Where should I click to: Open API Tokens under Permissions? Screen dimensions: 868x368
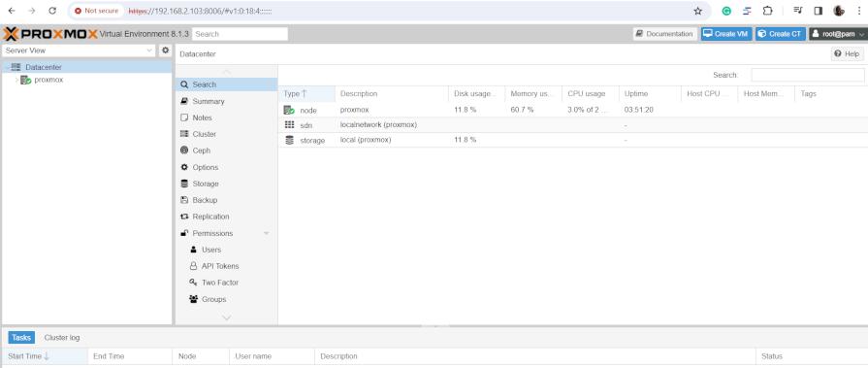(226, 266)
